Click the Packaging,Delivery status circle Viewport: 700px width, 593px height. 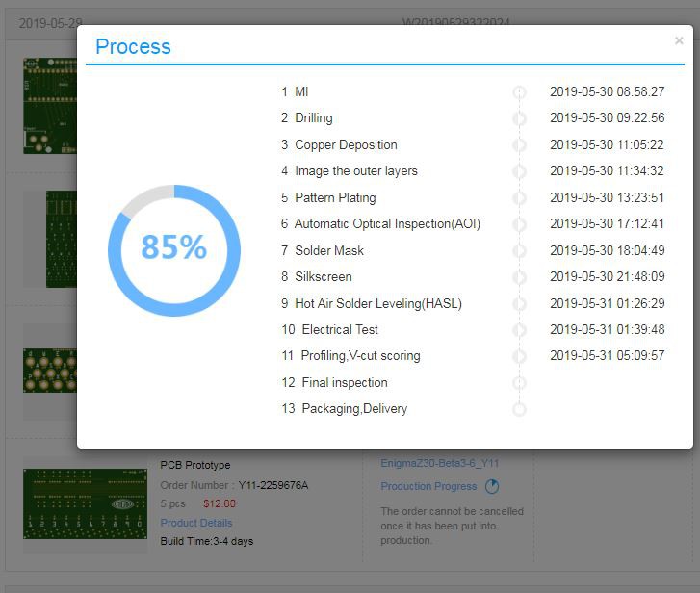[519, 409]
